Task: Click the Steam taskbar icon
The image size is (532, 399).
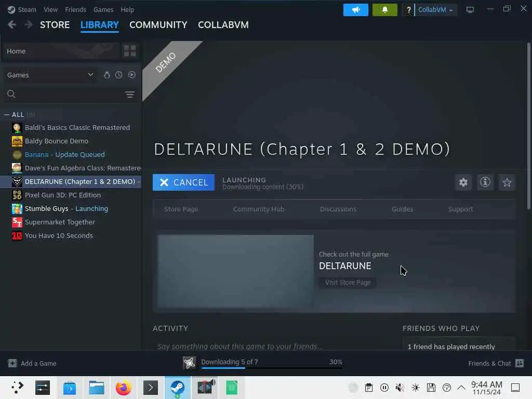Action: (178, 388)
